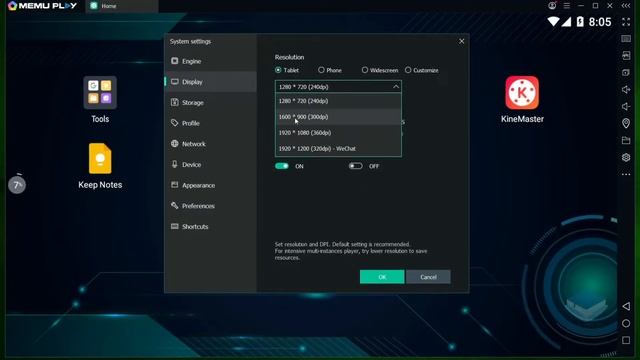The image size is (640, 360).
Task: Launch the KineMaster app
Action: tap(522, 93)
